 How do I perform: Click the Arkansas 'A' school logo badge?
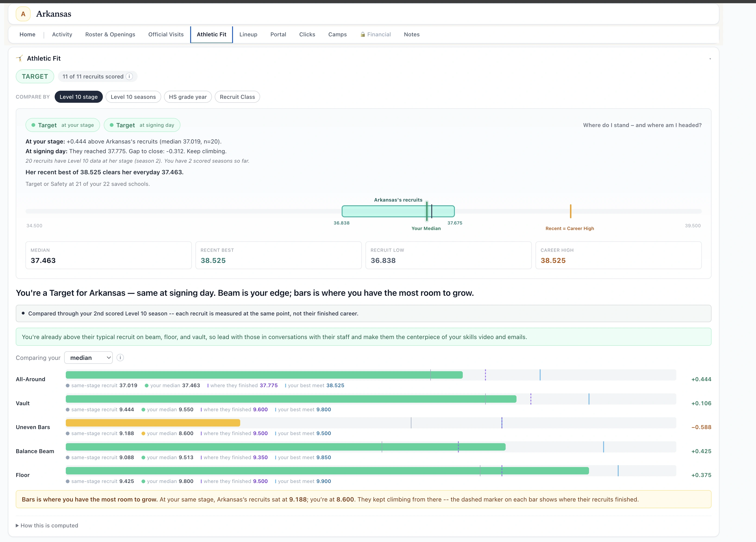tap(23, 14)
